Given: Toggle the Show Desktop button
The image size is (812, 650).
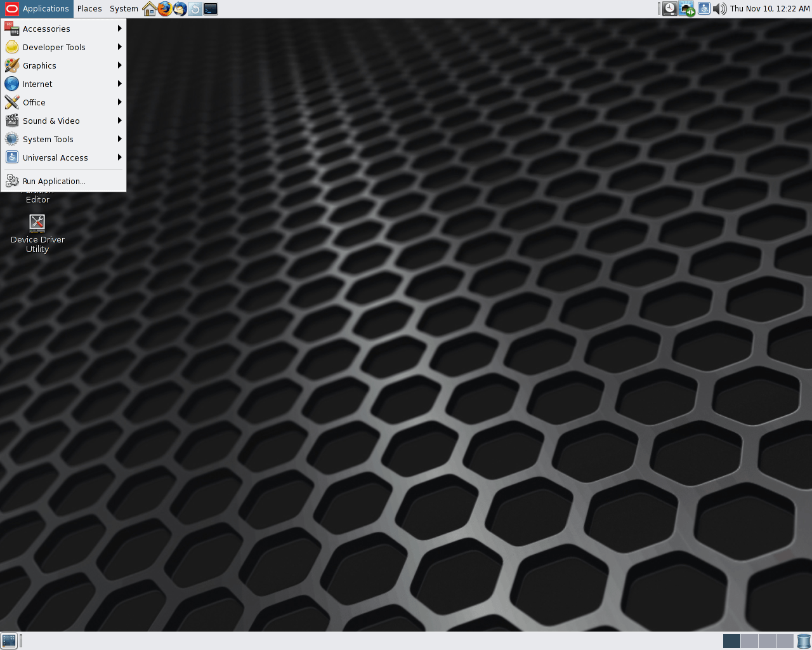Looking at the screenshot, I should pyautogui.click(x=9, y=641).
